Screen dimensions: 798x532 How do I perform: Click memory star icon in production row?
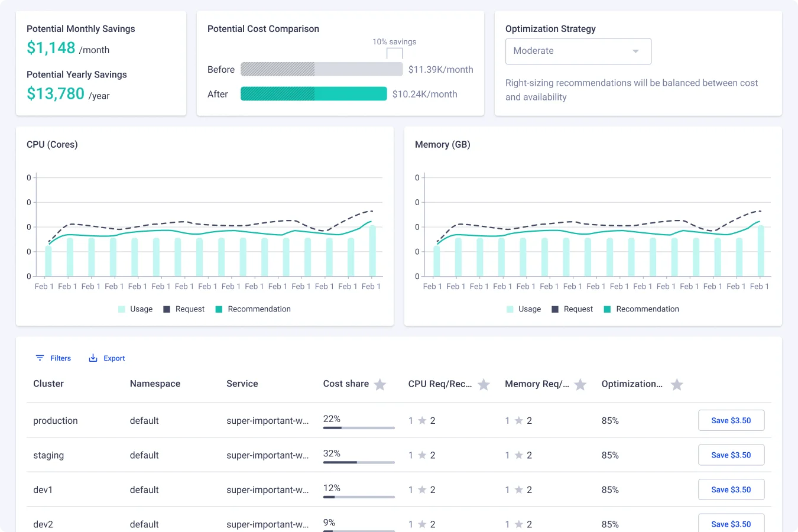point(518,421)
